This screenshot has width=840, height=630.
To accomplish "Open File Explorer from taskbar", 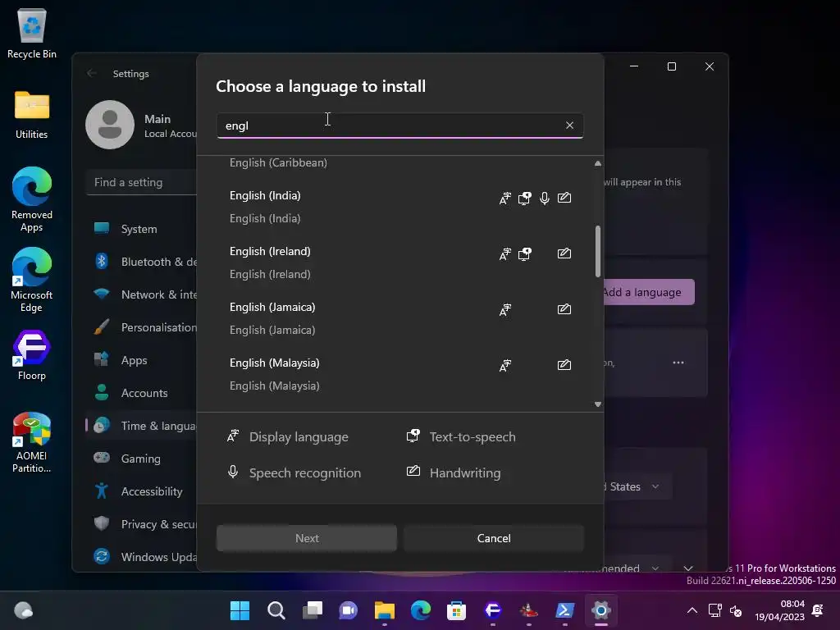I will 385,610.
